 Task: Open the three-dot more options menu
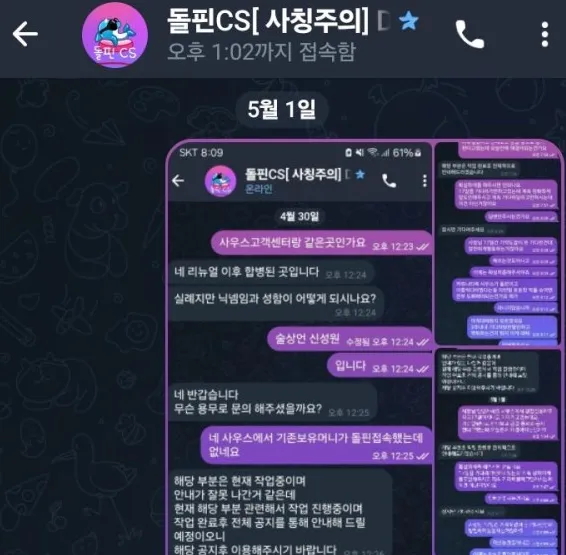[x=545, y=34]
